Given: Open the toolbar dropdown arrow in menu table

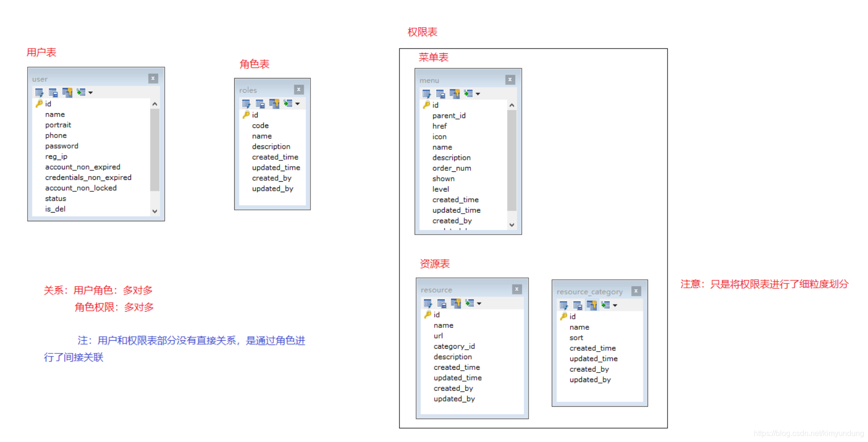Looking at the screenshot, I should tap(478, 94).
